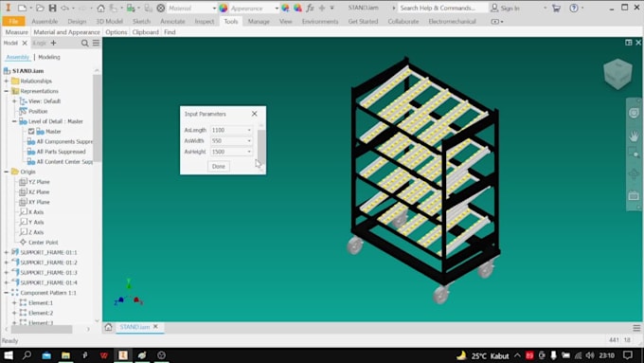Screen dimensions: 644x363
Task: Click Material and Appearance panel button
Action: pos(66,32)
